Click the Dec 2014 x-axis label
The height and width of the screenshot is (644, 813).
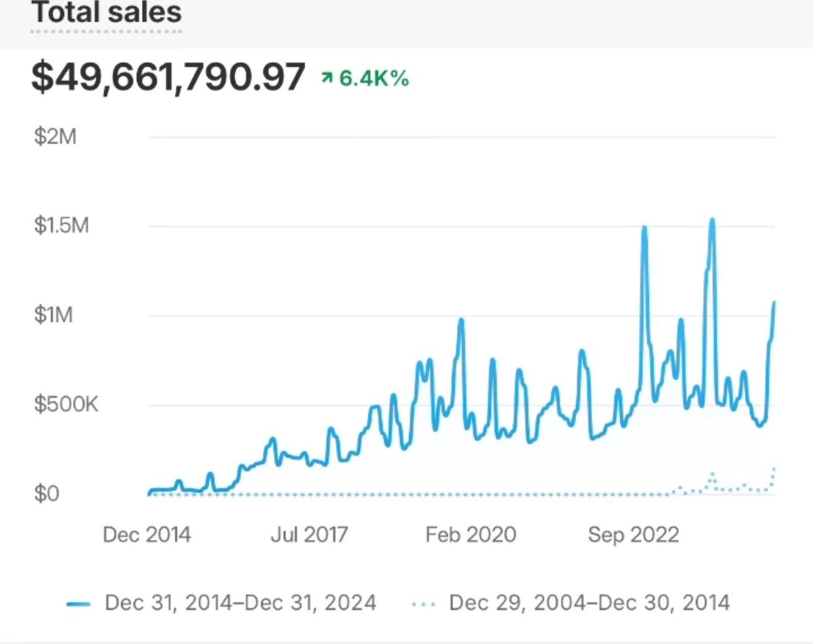pyautogui.click(x=147, y=535)
